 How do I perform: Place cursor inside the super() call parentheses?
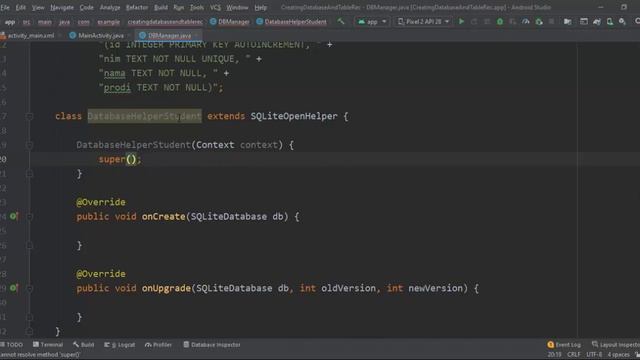pos(131,159)
